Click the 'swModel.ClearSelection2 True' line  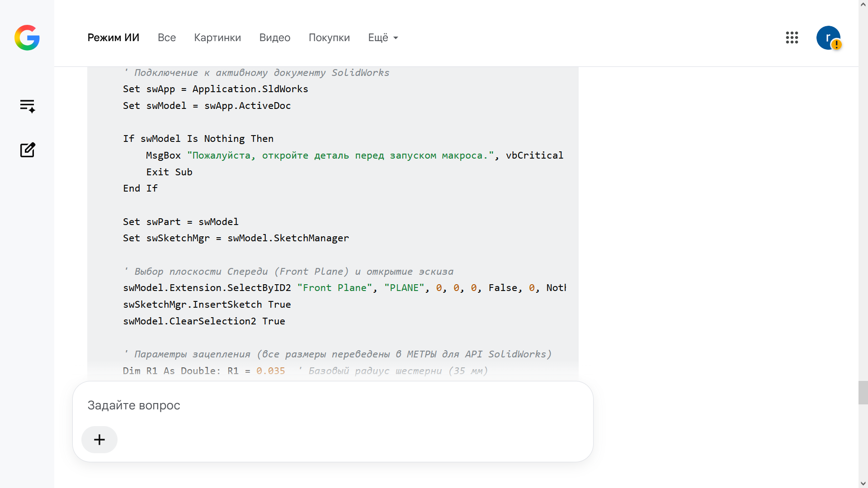pyautogui.click(x=204, y=321)
